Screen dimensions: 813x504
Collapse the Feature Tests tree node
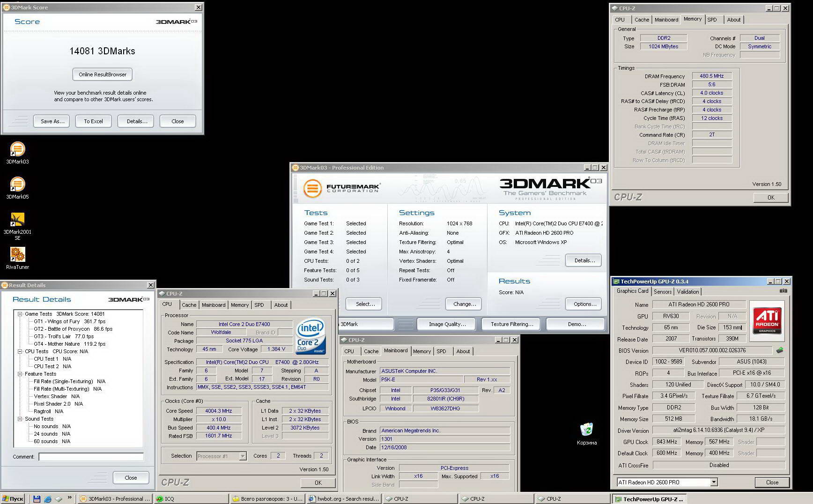pos(20,374)
